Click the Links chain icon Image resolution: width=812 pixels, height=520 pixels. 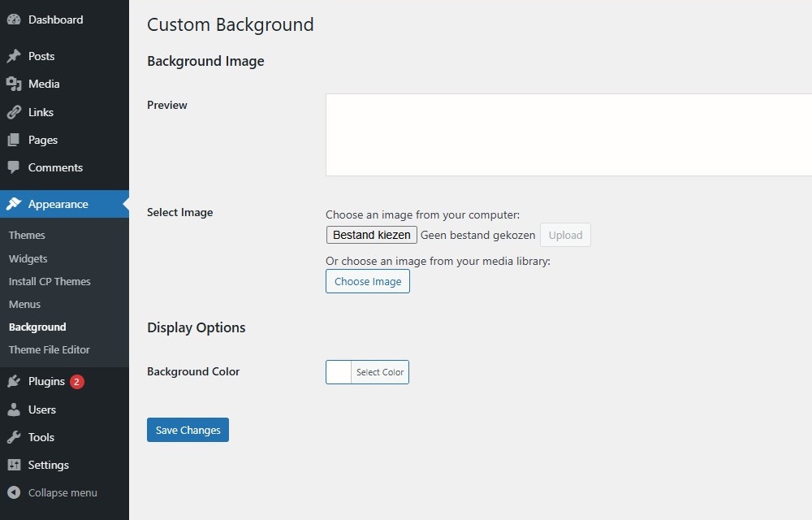click(14, 112)
